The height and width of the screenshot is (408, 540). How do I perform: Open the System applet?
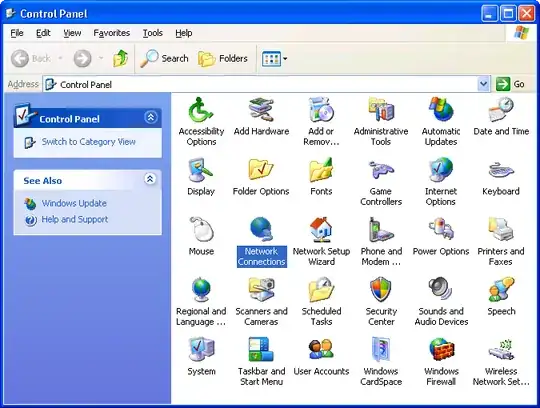(x=201, y=356)
